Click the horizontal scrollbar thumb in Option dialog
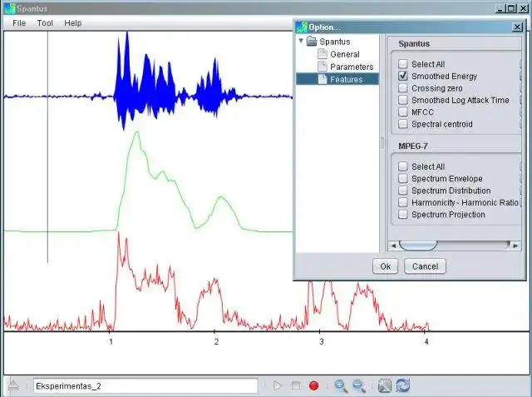 coord(418,246)
